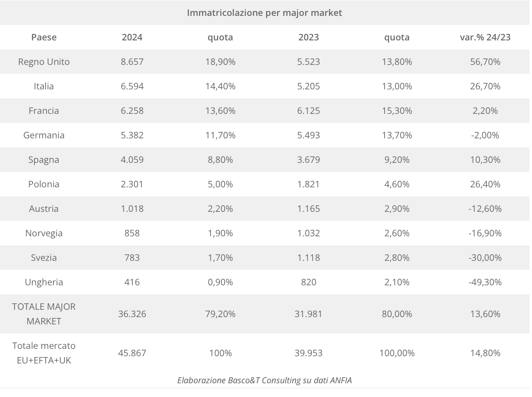The width and height of the screenshot is (532, 397).
Task: Click Ungheria's variation value -49,30%
Action: [x=485, y=282]
